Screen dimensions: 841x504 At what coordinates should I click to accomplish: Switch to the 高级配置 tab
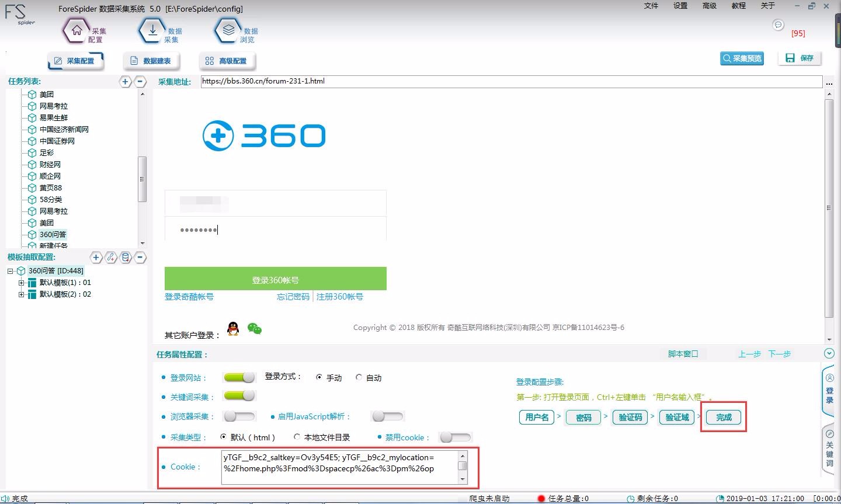[227, 61]
